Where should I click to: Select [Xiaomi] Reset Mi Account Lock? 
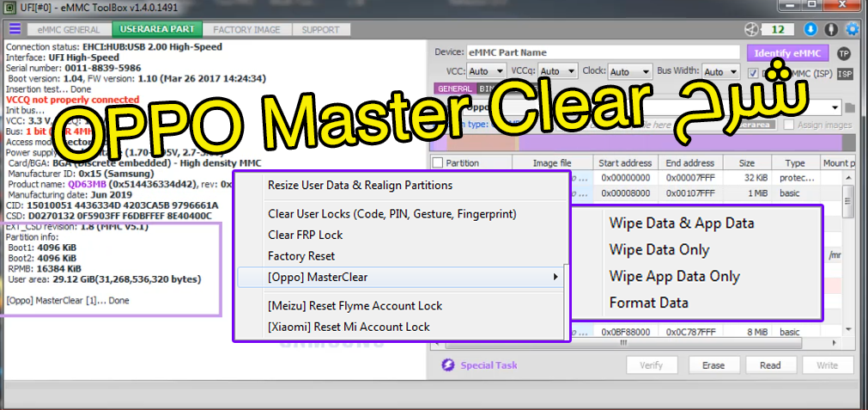(x=349, y=327)
